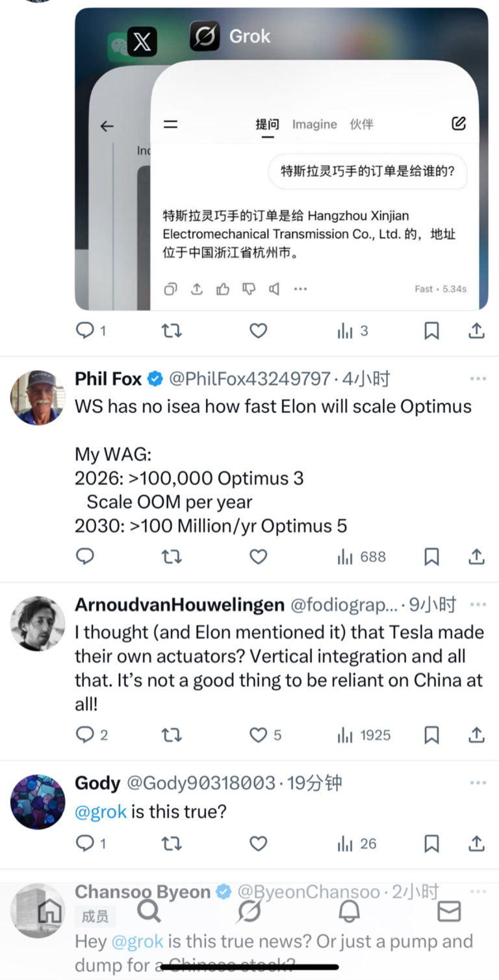View analytics for Gody's tweet
Viewport: 499px width, 980px height.
[x=357, y=844]
